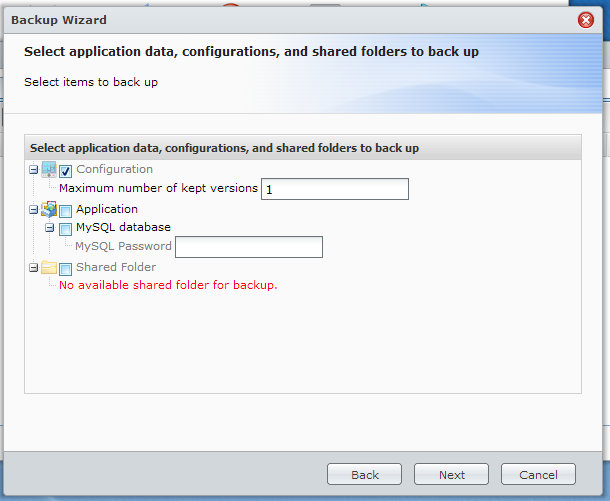Screen dimensions: 610x501
Task: Proceed with the Next button
Action: [451, 474]
